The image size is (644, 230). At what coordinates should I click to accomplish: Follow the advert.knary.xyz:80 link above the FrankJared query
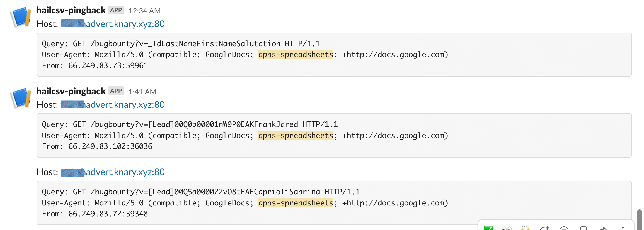tap(113, 105)
